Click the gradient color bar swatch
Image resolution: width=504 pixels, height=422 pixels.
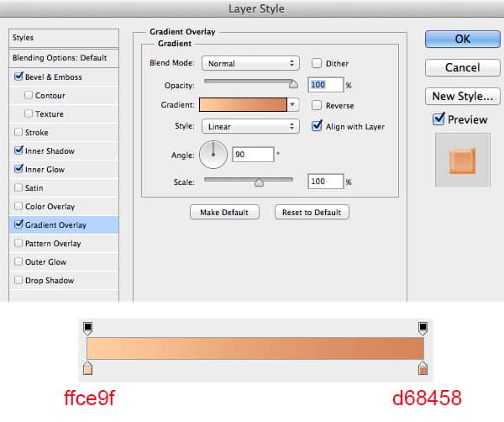coord(243,105)
